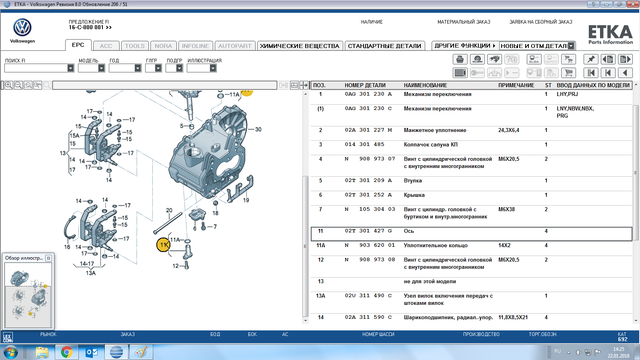The width and height of the screenshot is (640, 360).
Task: Click the expand panel arrow icon above parts list
Action: [304, 85]
